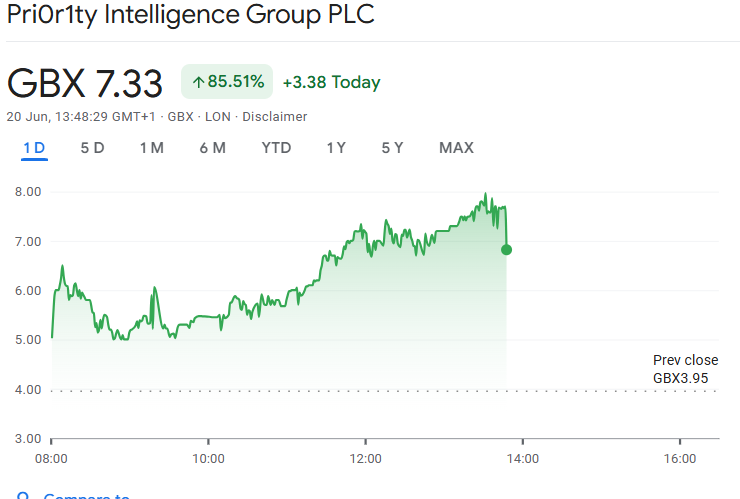Click the Pri0r1ty Intelligence Group PLC title

(x=190, y=17)
